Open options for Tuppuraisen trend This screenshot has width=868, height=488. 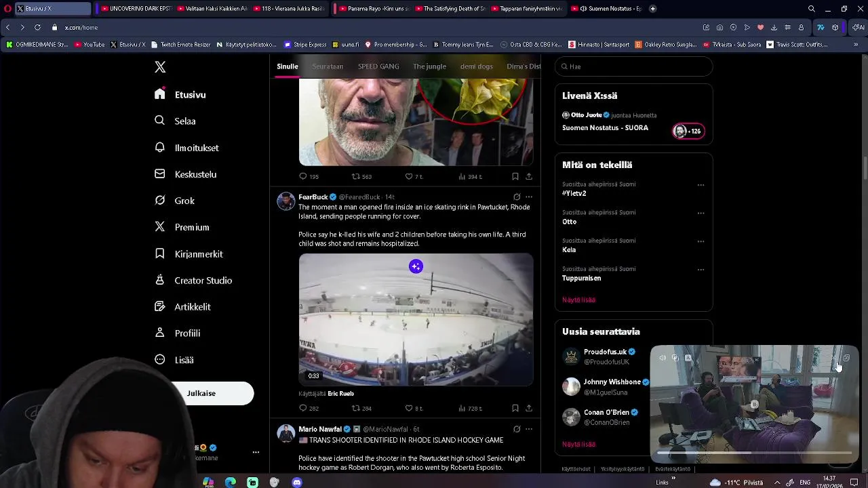[x=701, y=269]
